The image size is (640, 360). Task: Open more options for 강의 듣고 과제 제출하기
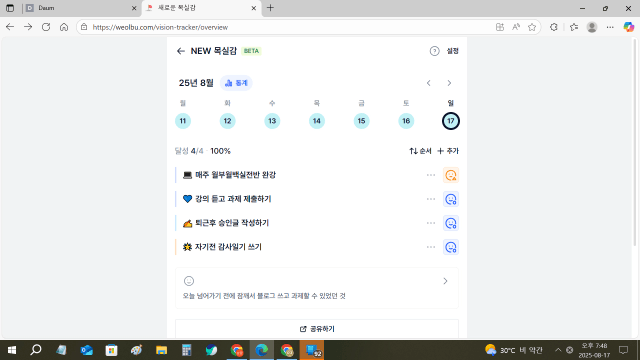point(431,199)
